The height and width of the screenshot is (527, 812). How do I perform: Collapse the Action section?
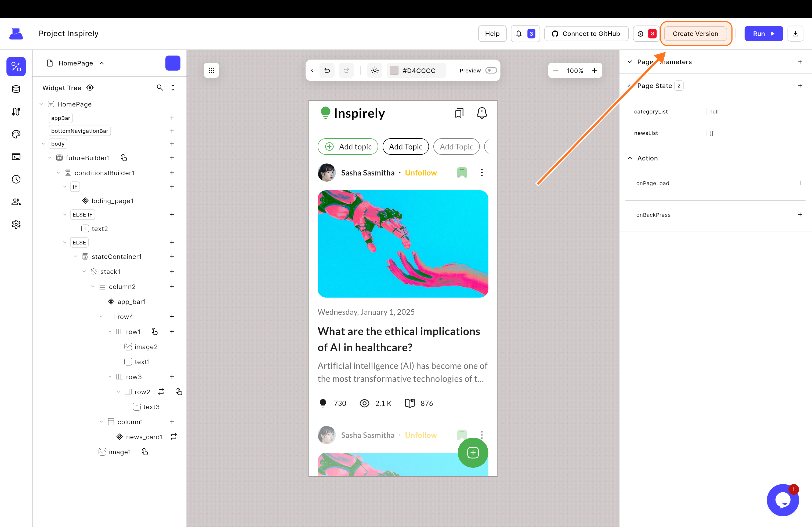pyautogui.click(x=630, y=158)
